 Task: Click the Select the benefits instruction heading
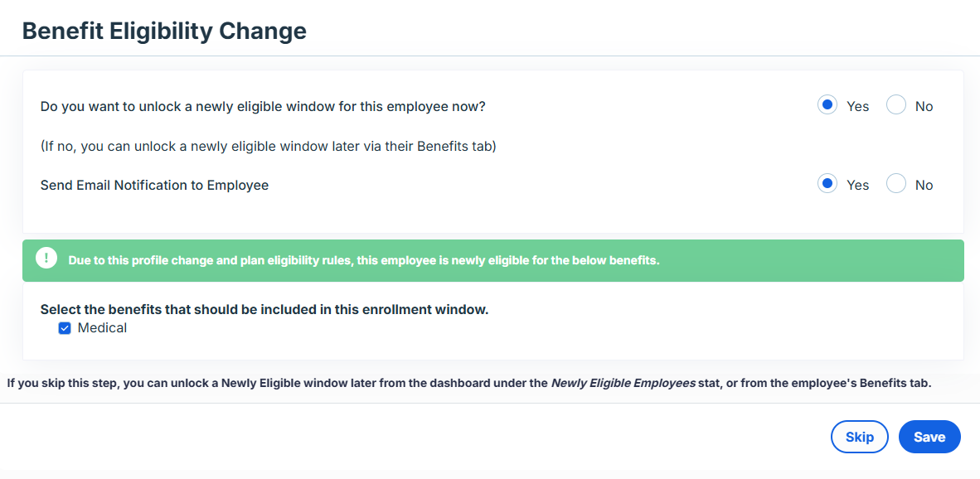[264, 310]
